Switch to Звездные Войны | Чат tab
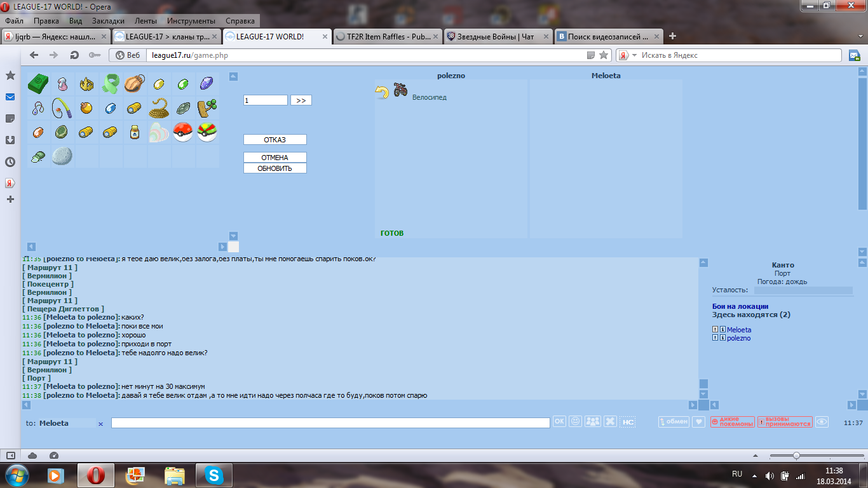The height and width of the screenshot is (488, 868). click(498, 36)
